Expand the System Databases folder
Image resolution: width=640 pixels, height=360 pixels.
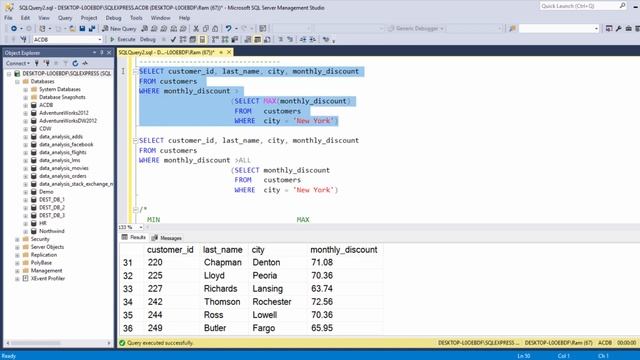click(26, 89)
